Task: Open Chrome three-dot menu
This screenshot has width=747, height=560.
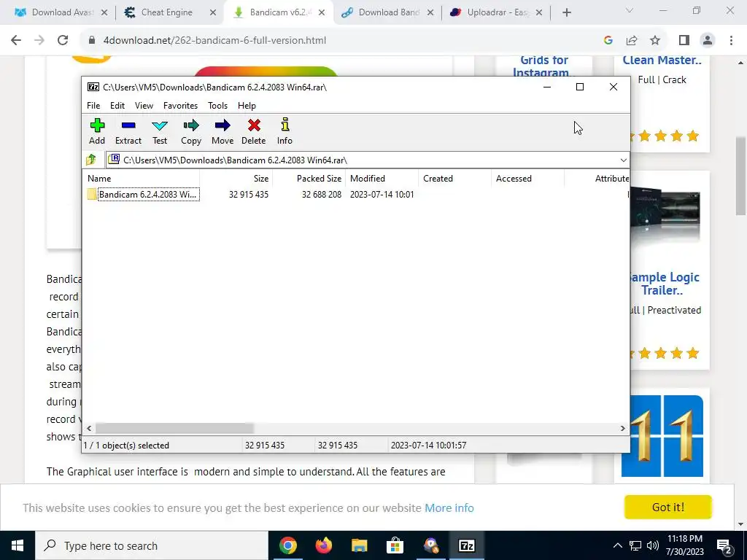Action: coord(731,41)
